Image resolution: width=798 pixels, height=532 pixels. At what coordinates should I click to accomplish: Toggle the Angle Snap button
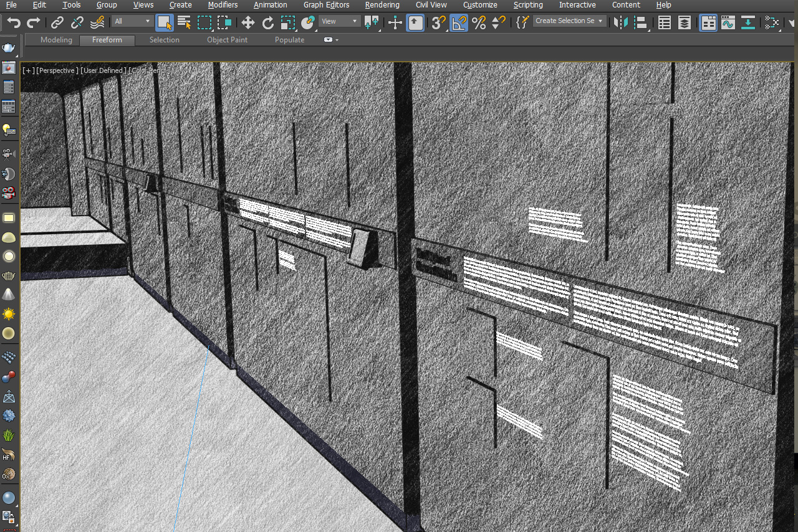pyautogui.click(x=459, y=23)
